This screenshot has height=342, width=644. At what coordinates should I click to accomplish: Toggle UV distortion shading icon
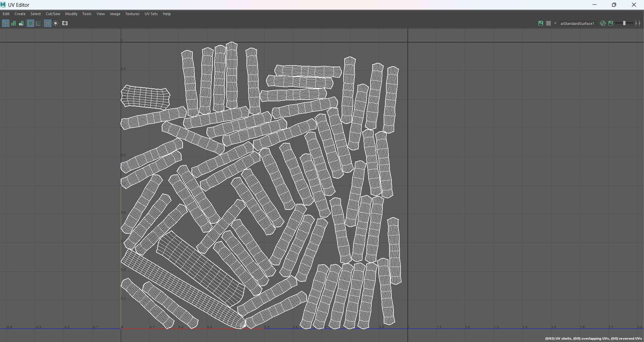[21, 23]
